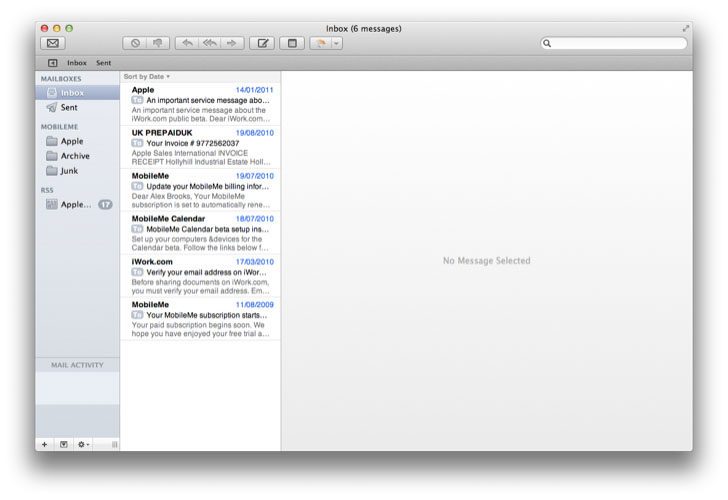
Task: Click the Reply arrow icon
Action: point(187,43)
